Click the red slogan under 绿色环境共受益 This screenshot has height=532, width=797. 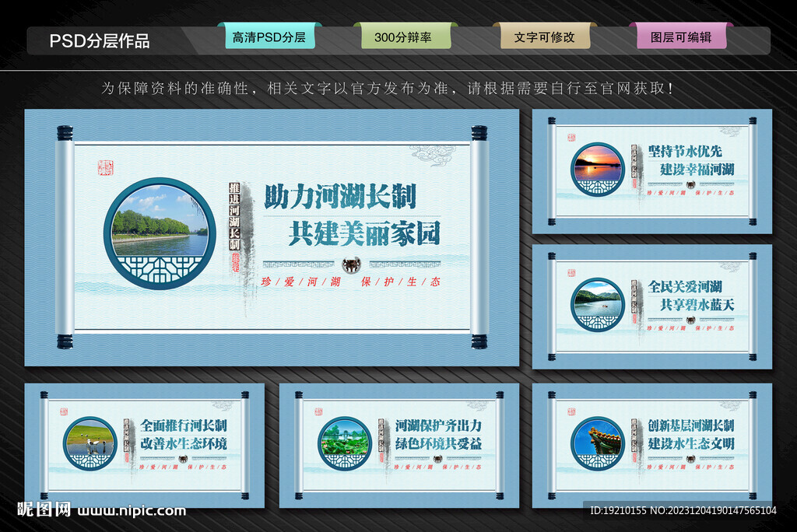(x=438, y=467)
